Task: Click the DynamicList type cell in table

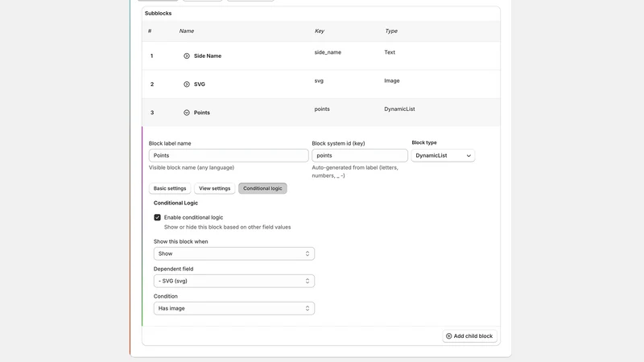Action: point(399,109)
